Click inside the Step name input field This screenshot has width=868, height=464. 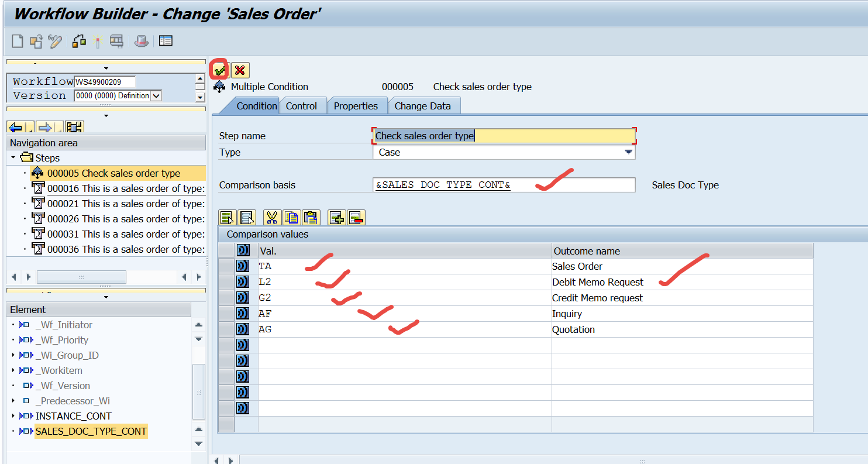503,135
